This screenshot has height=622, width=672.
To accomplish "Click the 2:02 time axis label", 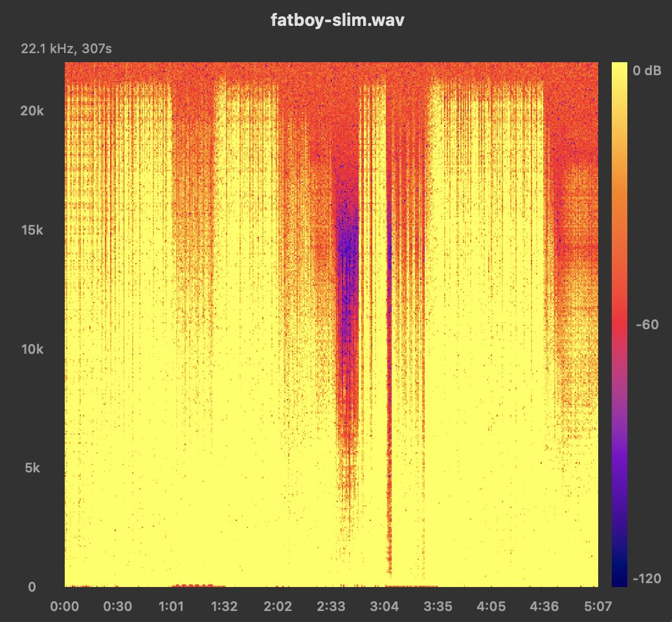I will tap(278, 606).
